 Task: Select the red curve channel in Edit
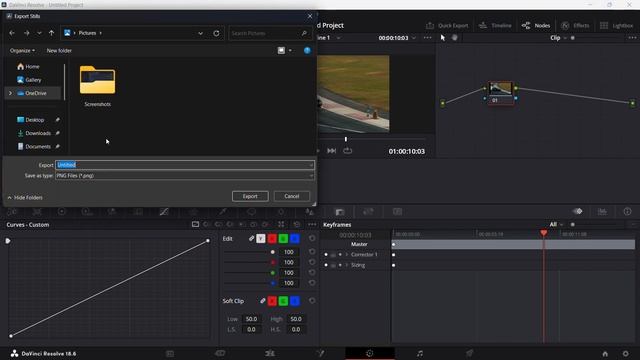(272, 238)
